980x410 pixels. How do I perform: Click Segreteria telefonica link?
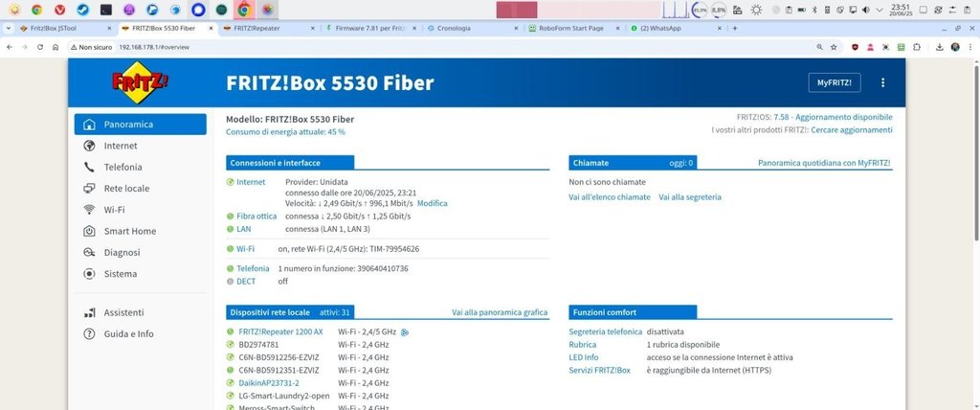[605, 331]
